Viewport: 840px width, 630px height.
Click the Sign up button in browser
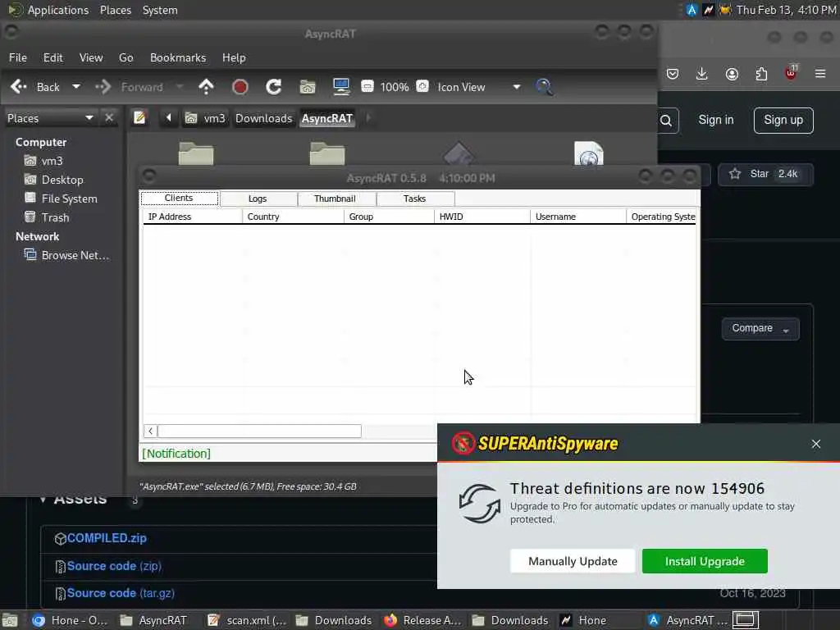coord(783,120)
